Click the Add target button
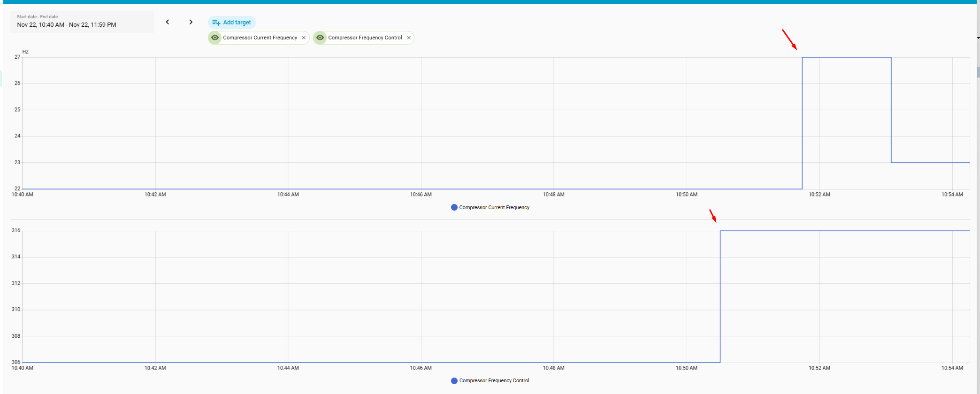Image resolution: width=980 pixels, height=394 pixels. point(232,23)
